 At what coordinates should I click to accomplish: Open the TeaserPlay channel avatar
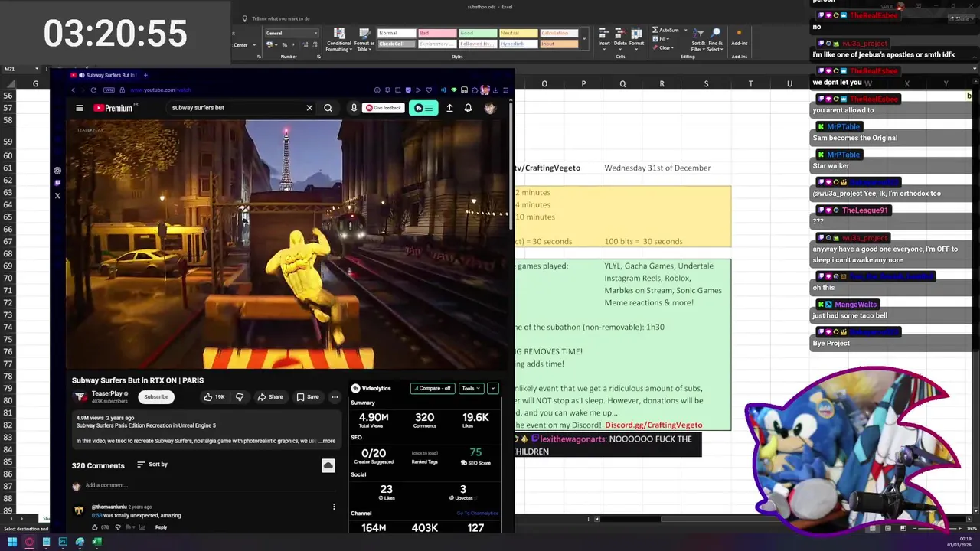click(x=80, y=396)
